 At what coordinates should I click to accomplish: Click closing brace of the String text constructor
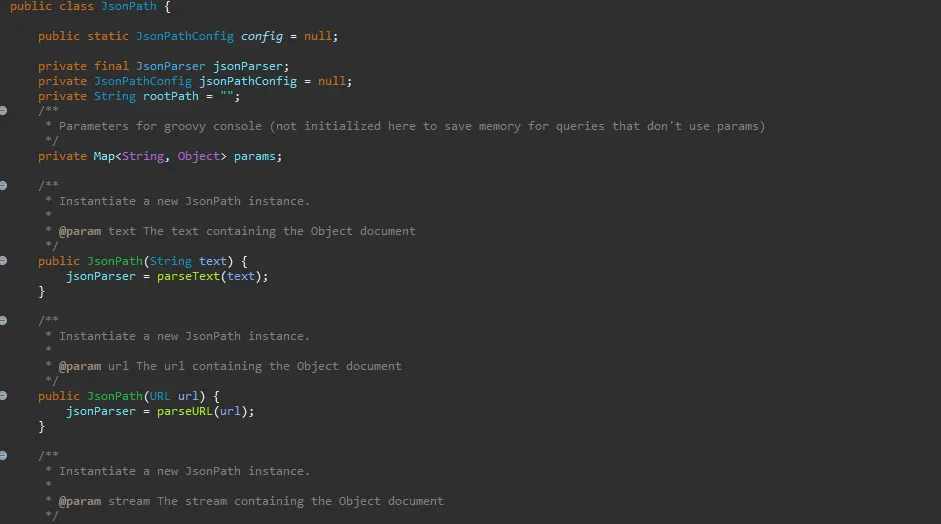pyautogui.click(x=41, y=291)
